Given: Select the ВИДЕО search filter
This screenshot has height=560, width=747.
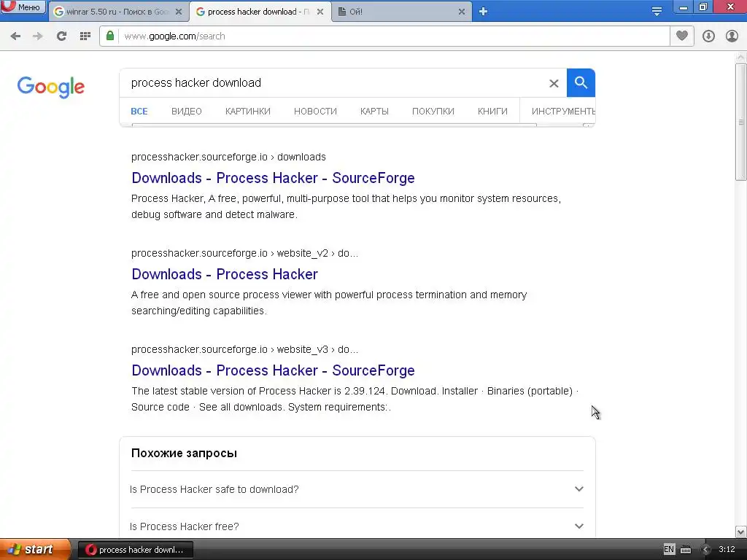Looking at the screenshot, I should click(x=186, y=112).
